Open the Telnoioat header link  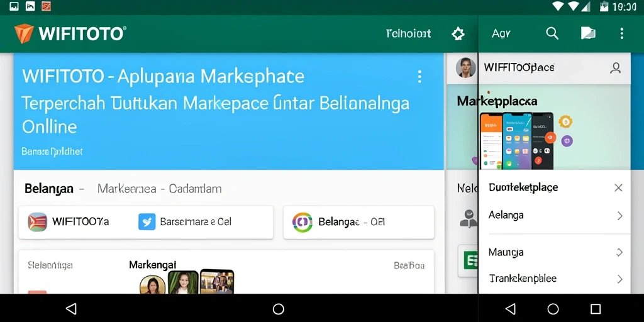pyautogui.click(x=409, y=33)
